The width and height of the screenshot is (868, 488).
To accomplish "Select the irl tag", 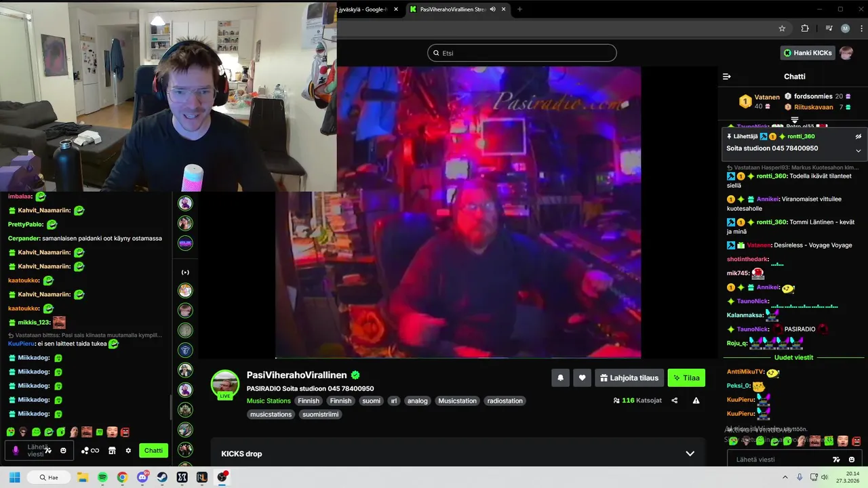I will (x=394, y=401).
